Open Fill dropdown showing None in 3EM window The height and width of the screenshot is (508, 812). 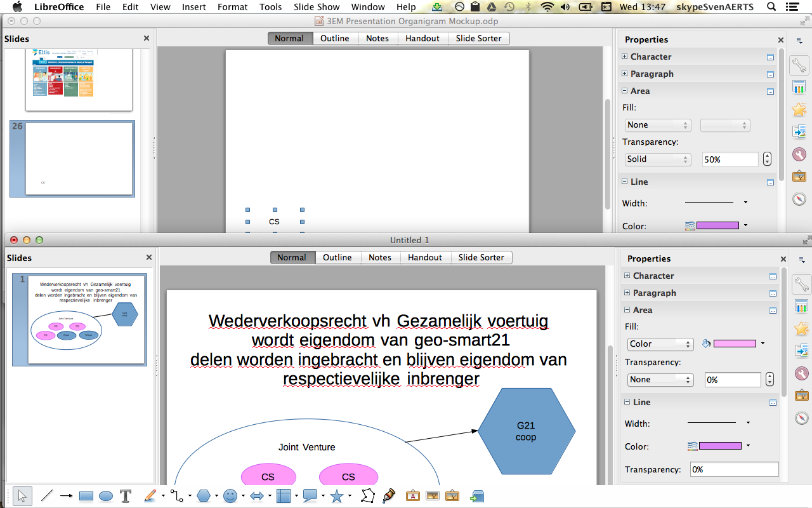tap(657, 125)
